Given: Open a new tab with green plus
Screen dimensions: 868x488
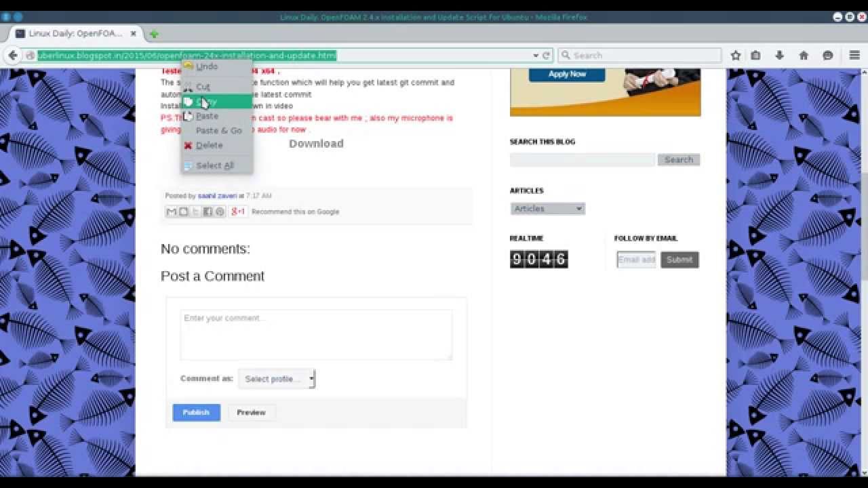Looking at the screenshot, I should point(154,34).
